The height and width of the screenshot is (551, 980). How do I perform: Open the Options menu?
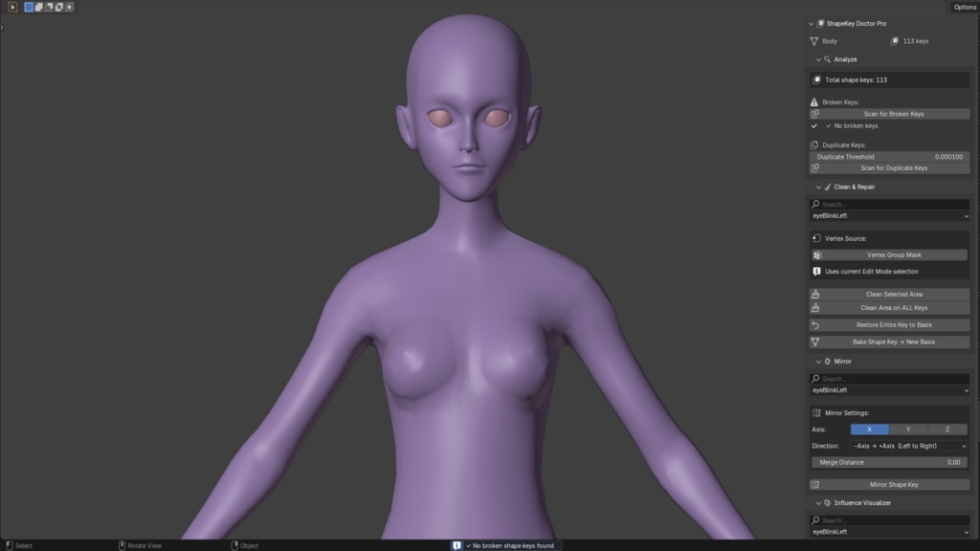(965, 7)
